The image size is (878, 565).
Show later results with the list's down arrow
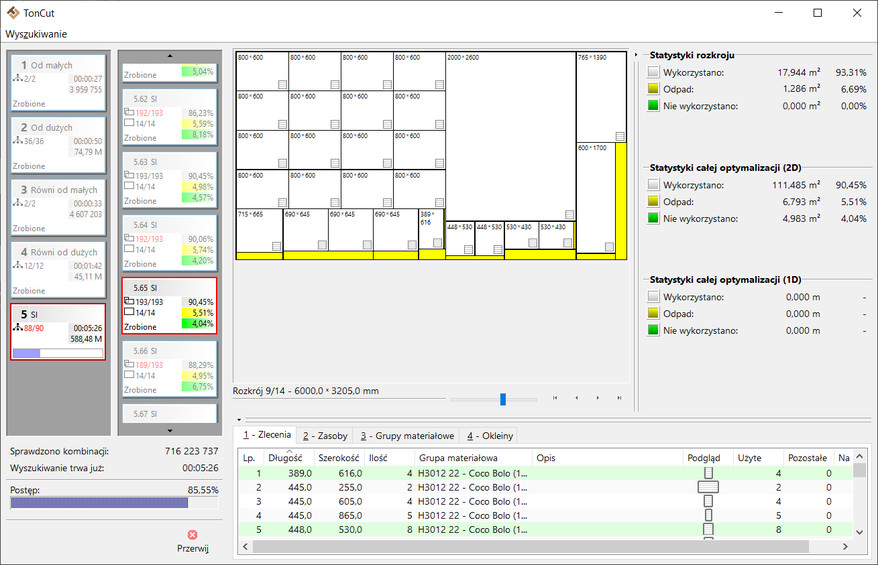(170, 431)
